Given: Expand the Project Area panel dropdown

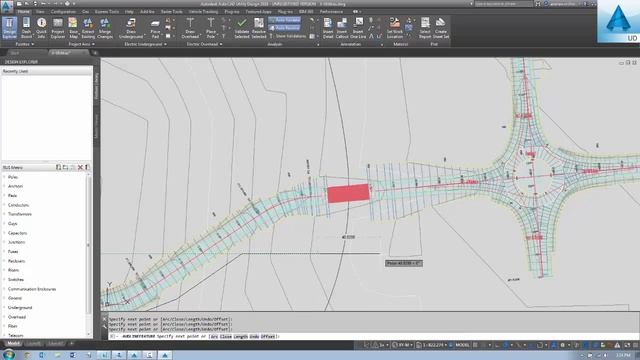Looking at the screenshot, I should pos(82,44).
